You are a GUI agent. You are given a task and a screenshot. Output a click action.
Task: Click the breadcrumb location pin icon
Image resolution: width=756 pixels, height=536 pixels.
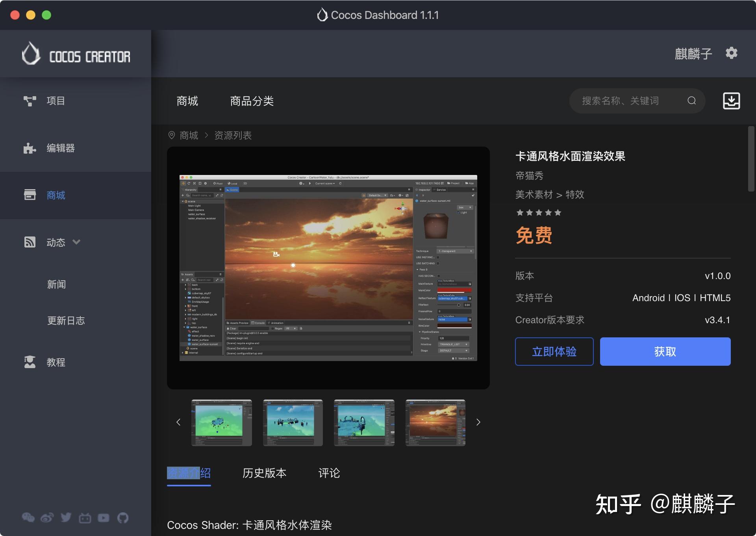pos(172,135)
